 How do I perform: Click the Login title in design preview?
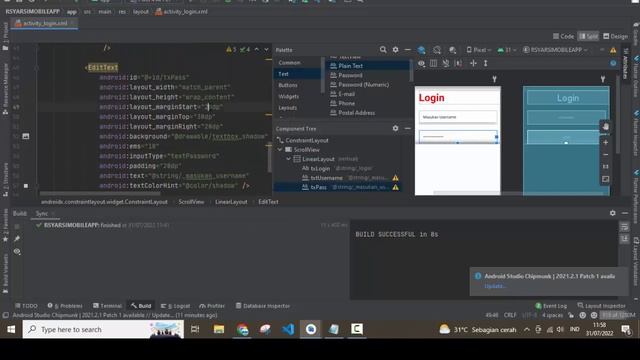pyautogui.click(x=431, y=98)
